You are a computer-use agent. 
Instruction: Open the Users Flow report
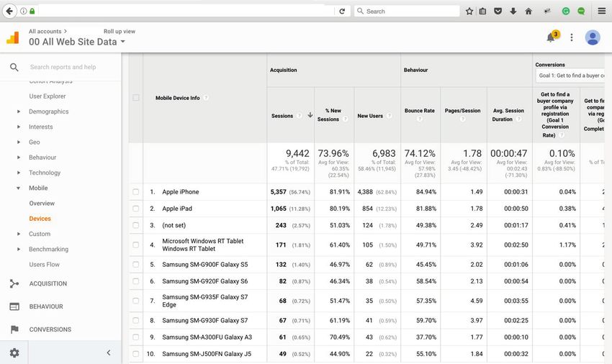(x=44, y=265)
